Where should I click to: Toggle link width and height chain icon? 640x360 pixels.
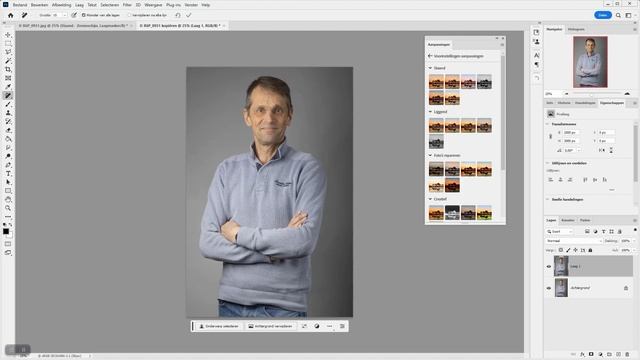point(550,137)
